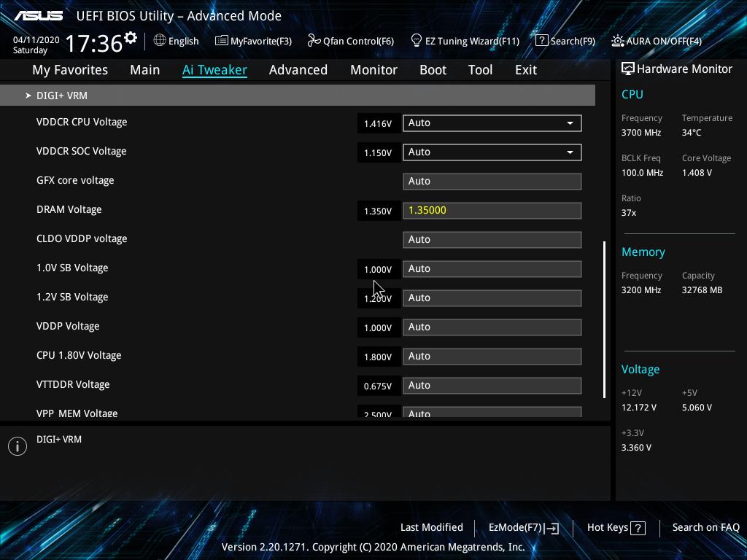Viewport: 747px width, 560px height.
Task: Click the globe language icon
Action: pos(160,41)
